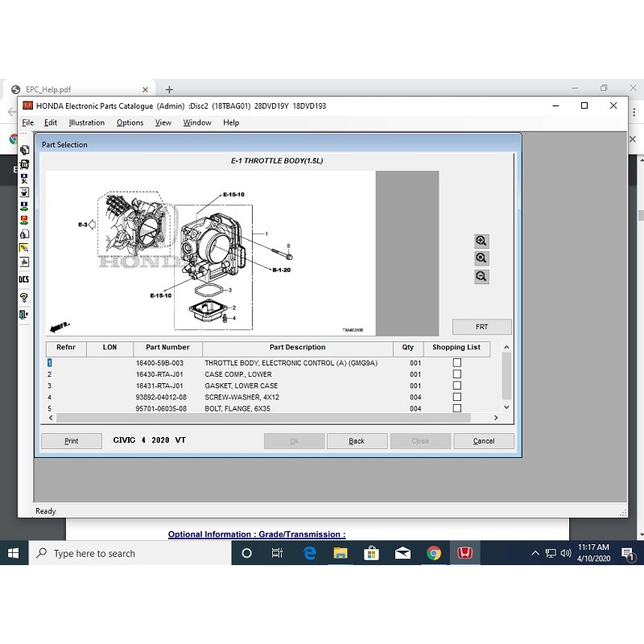Open the Illustration menu
Image resolution: width=644 pixels, height=644 pixels.
pos(86,122)
